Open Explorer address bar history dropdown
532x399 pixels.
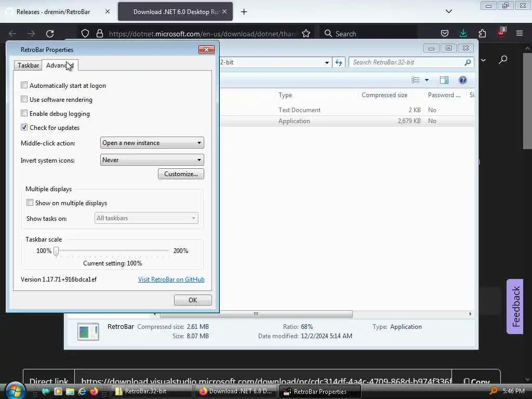[x=327, y=62]
